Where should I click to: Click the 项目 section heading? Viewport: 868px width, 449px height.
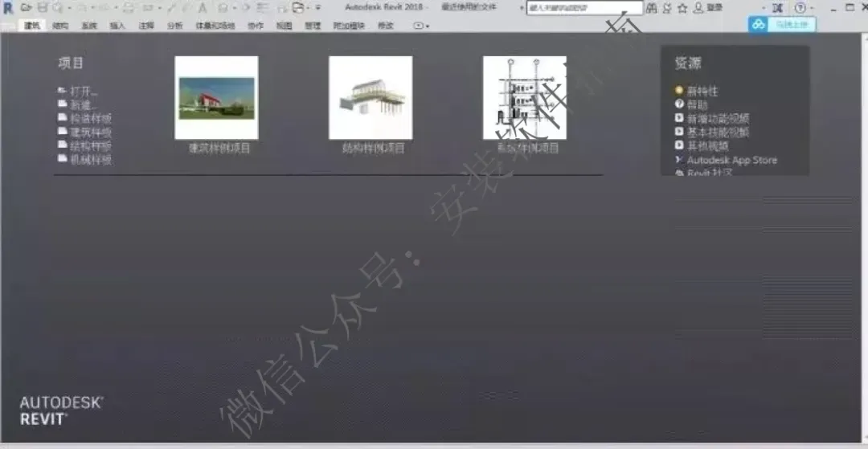(x=71, y=63)
